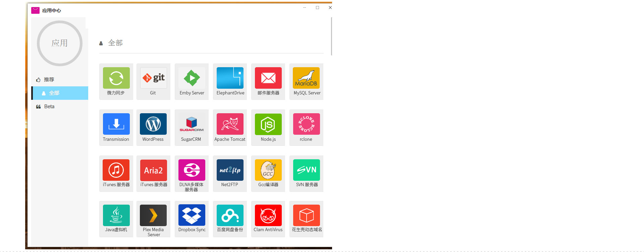The width and height of the screenshot is (644, 252).
Task: Open the Java虚拟机 app icon
Action: pyautogui.click(x=116, y=215)
